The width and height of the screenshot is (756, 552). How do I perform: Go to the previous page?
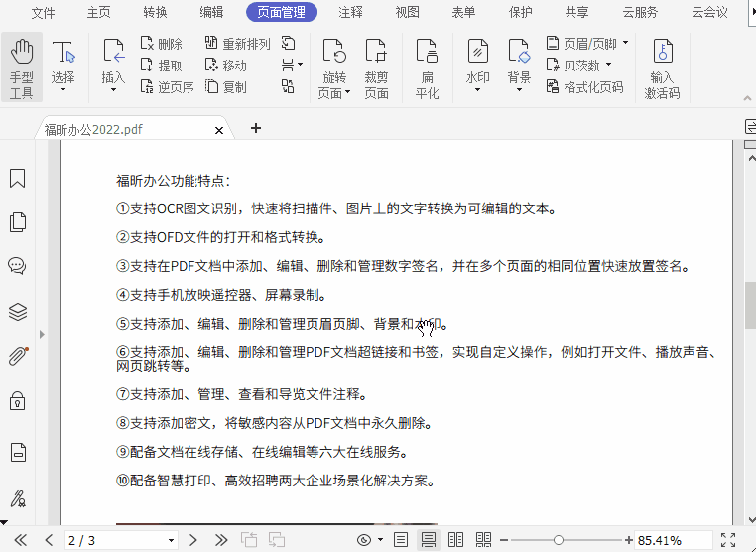pyautogui.click(x=49, y=540)
